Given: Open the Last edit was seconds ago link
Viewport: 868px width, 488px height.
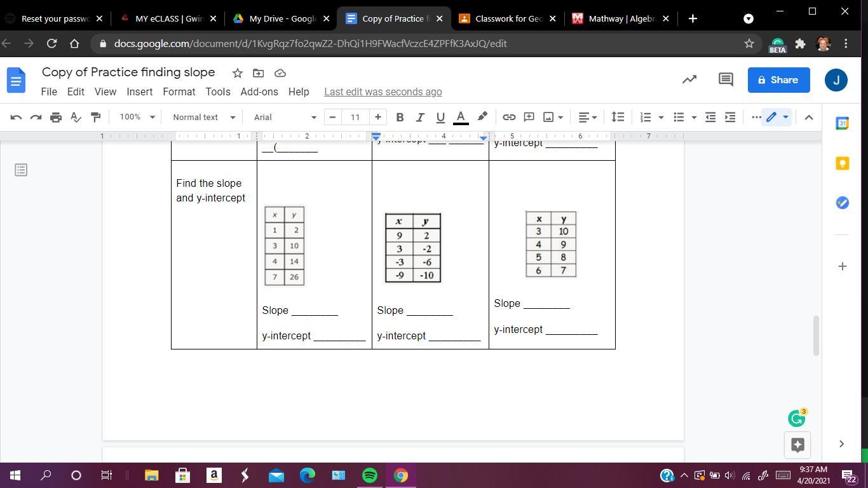Looking at the screenshot, I should 383,91.
